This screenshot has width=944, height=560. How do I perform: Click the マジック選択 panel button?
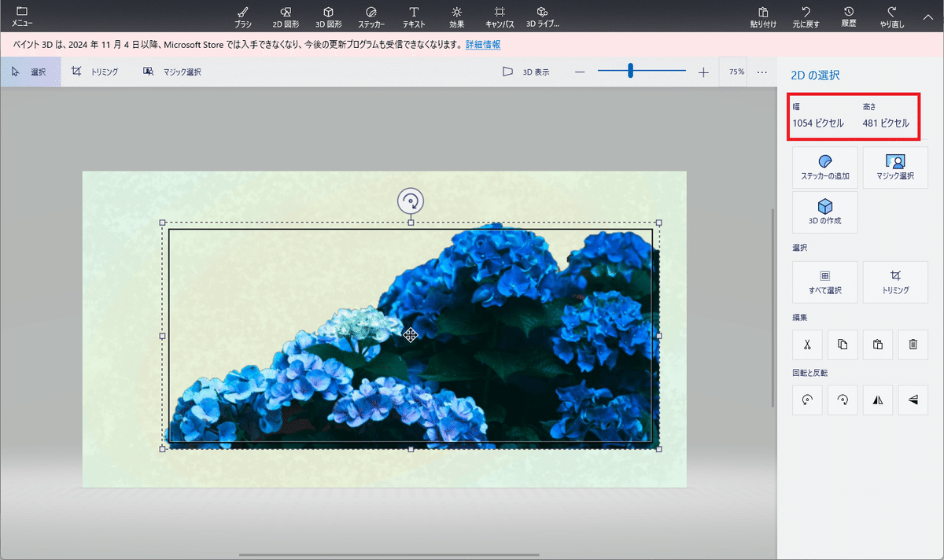(895, 168)
